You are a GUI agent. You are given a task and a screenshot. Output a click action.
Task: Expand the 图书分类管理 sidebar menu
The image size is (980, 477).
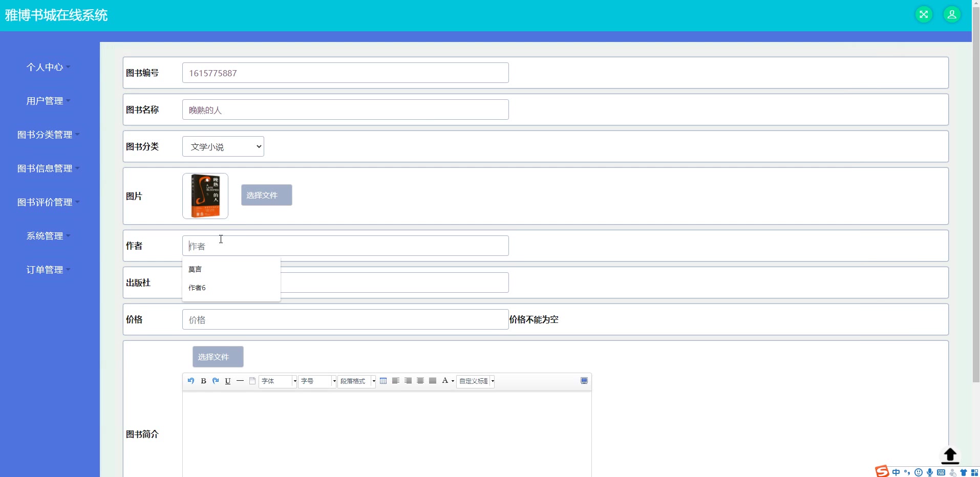[49, 135]
